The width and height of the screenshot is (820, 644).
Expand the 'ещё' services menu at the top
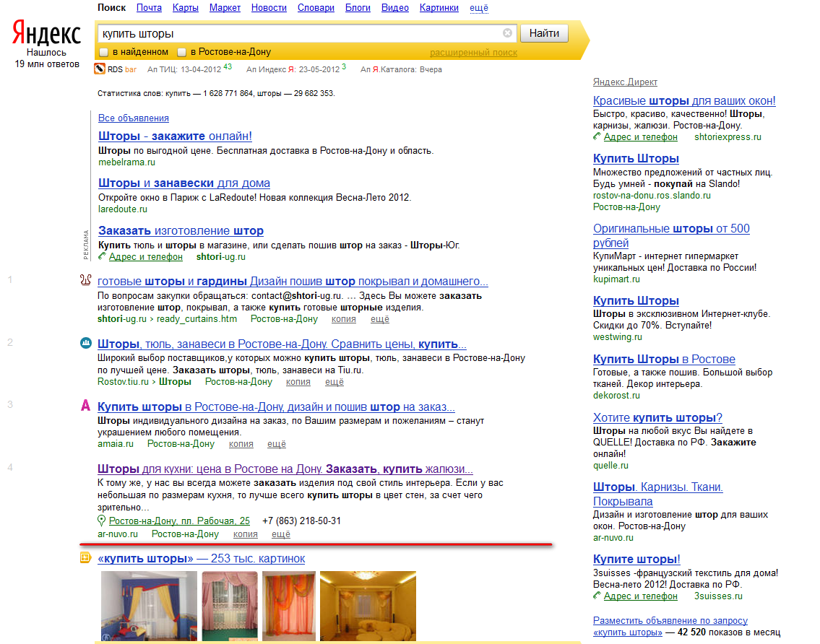tap(478, 8)
